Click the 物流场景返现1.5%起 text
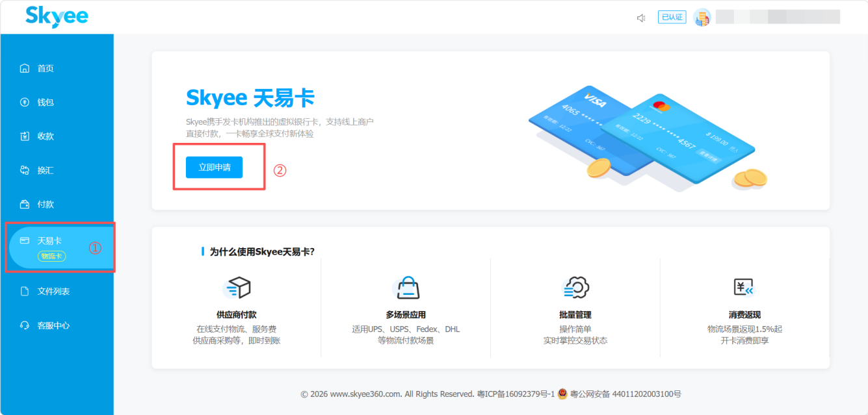 coord(744,329)
